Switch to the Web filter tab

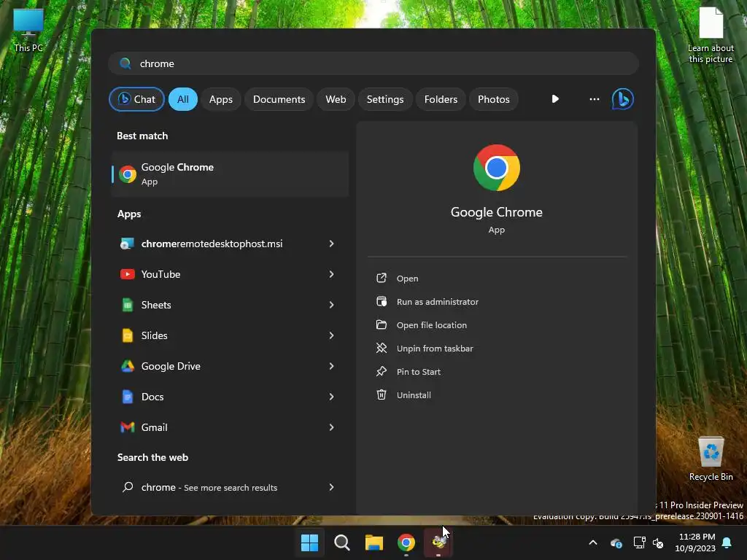[336, 99]
